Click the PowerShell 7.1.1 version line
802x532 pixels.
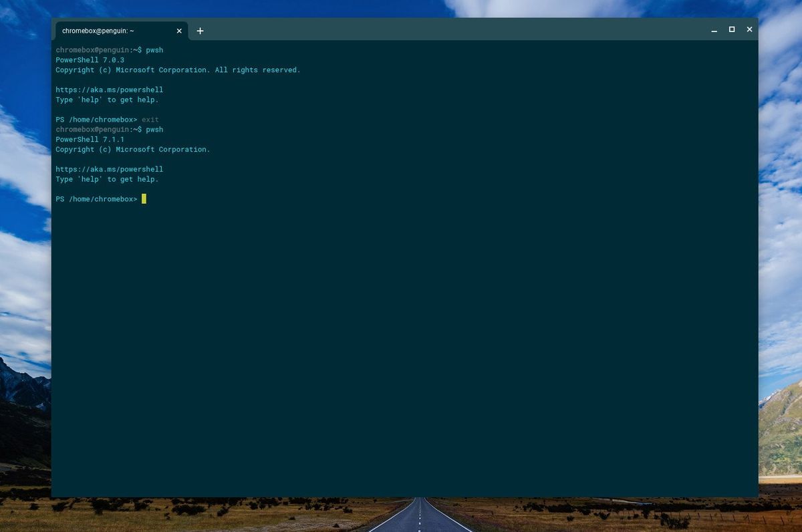tap(90, 139)
